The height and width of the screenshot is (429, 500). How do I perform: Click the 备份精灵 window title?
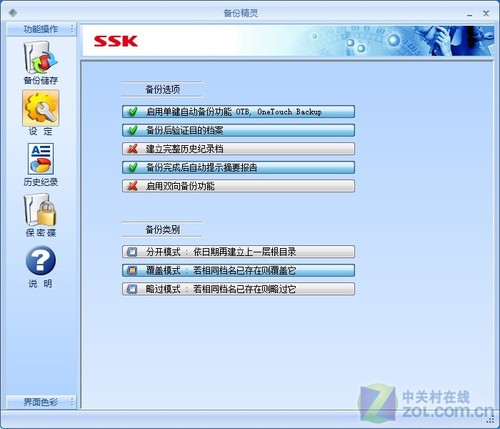click(240, 13)
